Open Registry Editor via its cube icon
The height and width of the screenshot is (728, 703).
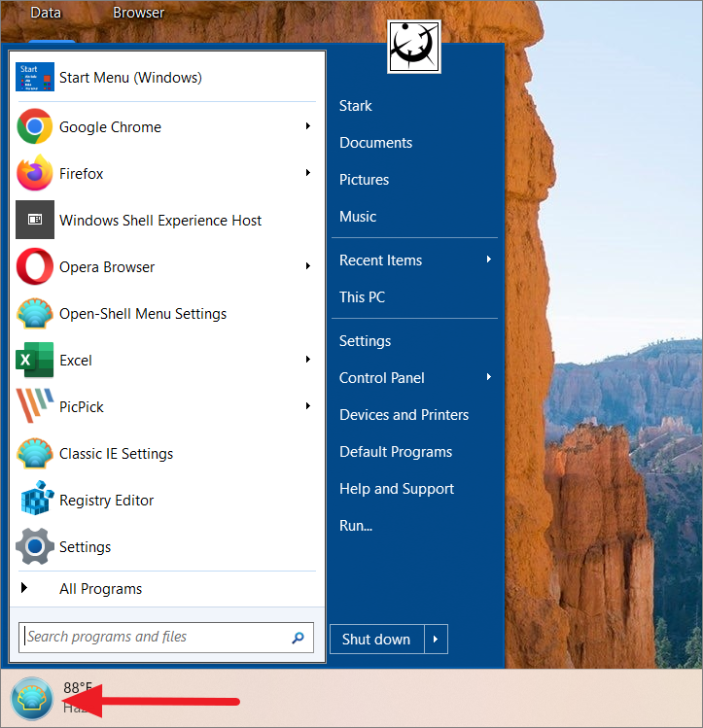(34, 501)
